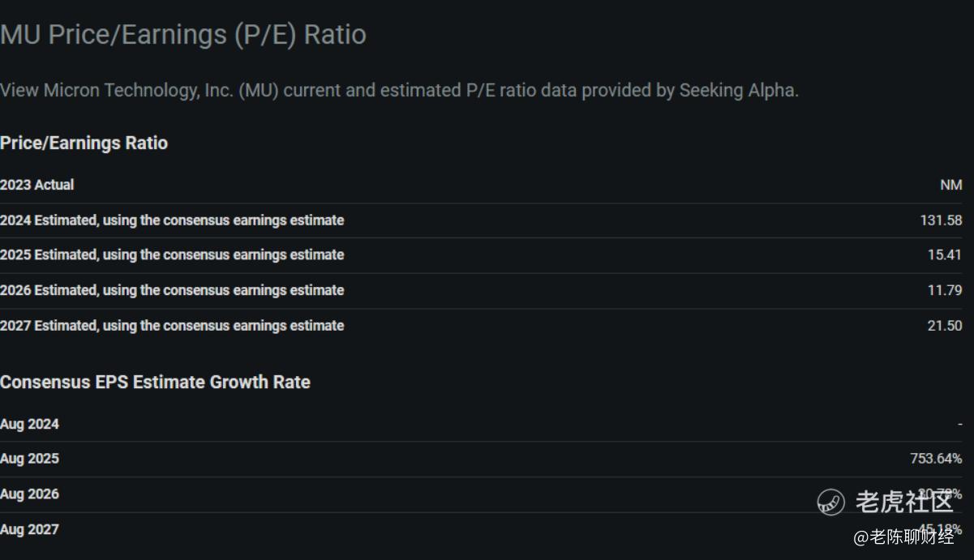
Task: Click Consensus EPS Estimate Growth Rate heading
Action: 155,383
